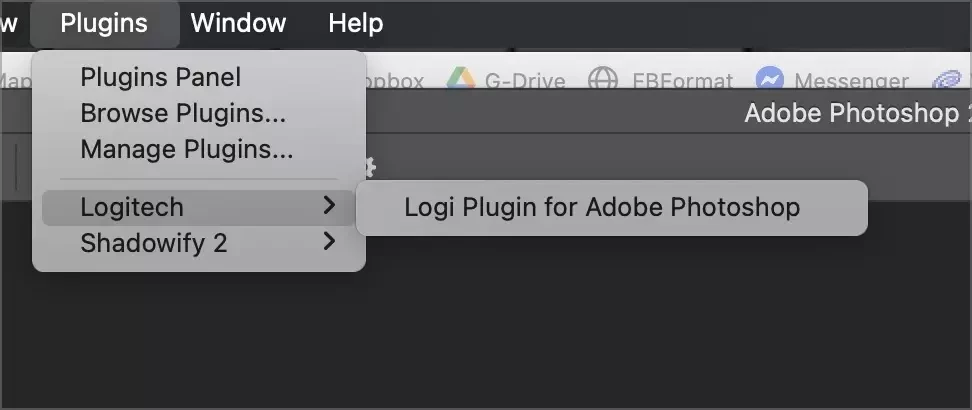Highlight the Logitech menu item
The width and height of the screenshot is (972, 410).
198,207
